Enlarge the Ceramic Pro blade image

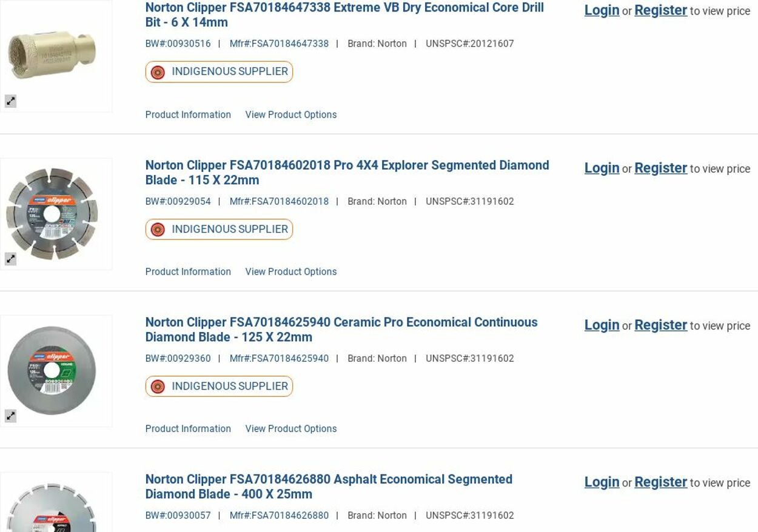[x=10, y=416]
